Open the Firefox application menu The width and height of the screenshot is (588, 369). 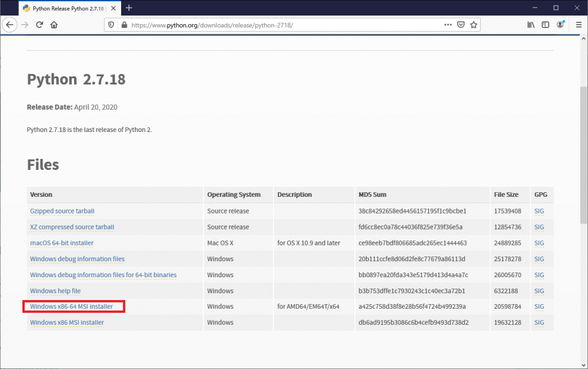[x=577, y=25]
